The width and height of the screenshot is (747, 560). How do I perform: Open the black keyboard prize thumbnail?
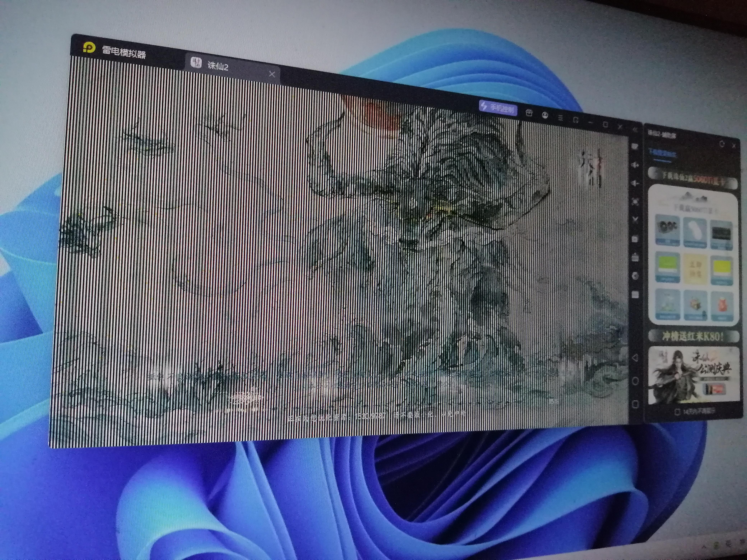(722, 235)
